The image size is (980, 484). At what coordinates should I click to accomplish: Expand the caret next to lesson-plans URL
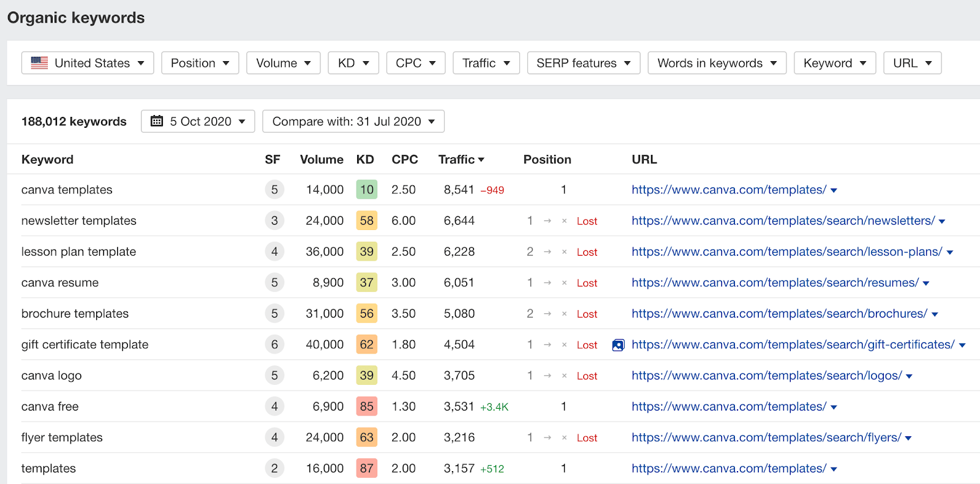(950, 253)
